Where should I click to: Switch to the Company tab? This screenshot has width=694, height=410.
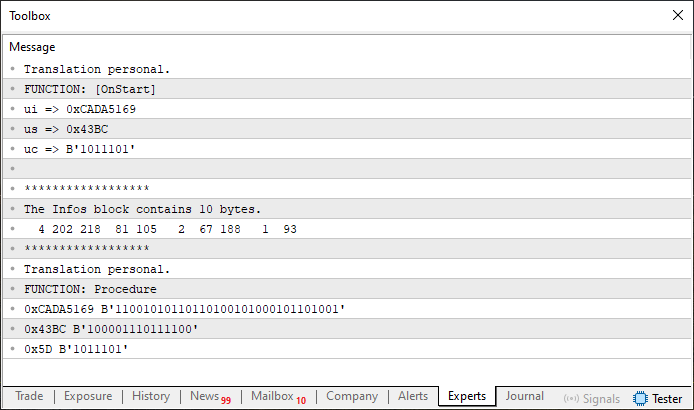tap(352, 396)
